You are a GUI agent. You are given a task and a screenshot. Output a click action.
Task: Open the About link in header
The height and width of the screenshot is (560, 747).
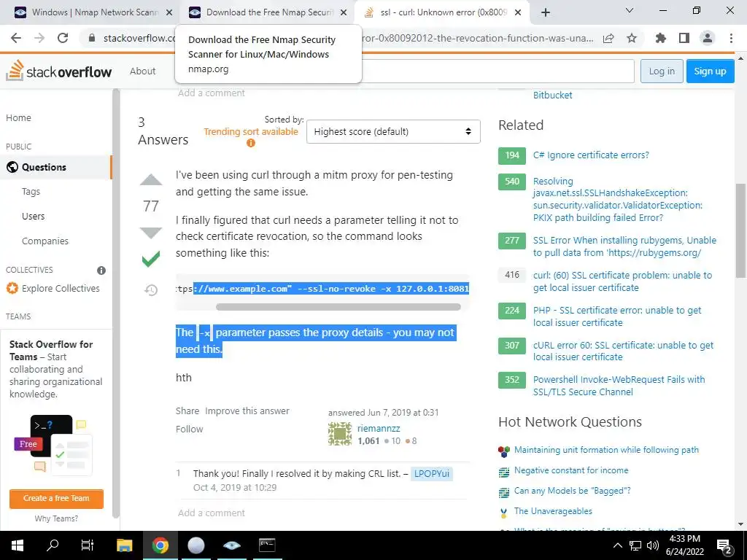(142, 71)
